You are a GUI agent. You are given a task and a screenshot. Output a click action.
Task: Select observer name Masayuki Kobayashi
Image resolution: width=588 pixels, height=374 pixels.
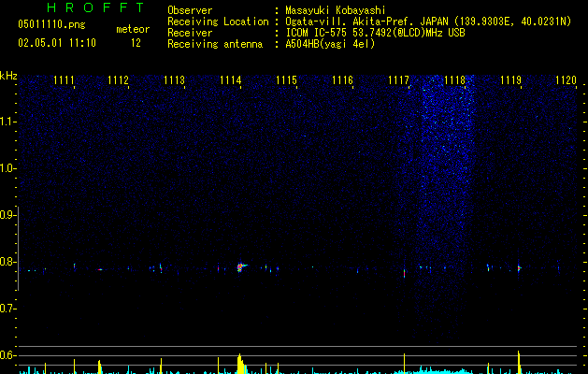point(336,10)
